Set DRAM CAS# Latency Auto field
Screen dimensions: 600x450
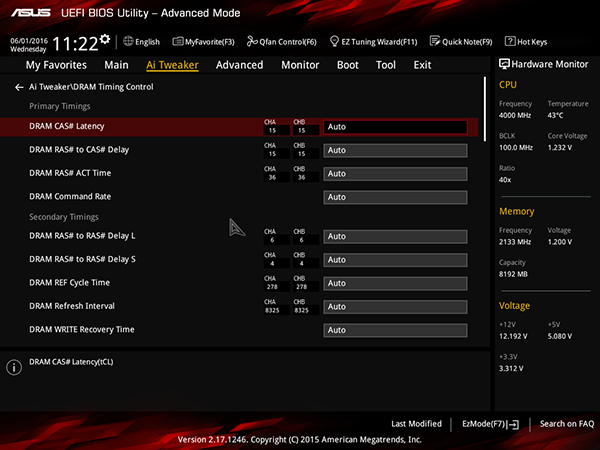click(x=395, y=127)
